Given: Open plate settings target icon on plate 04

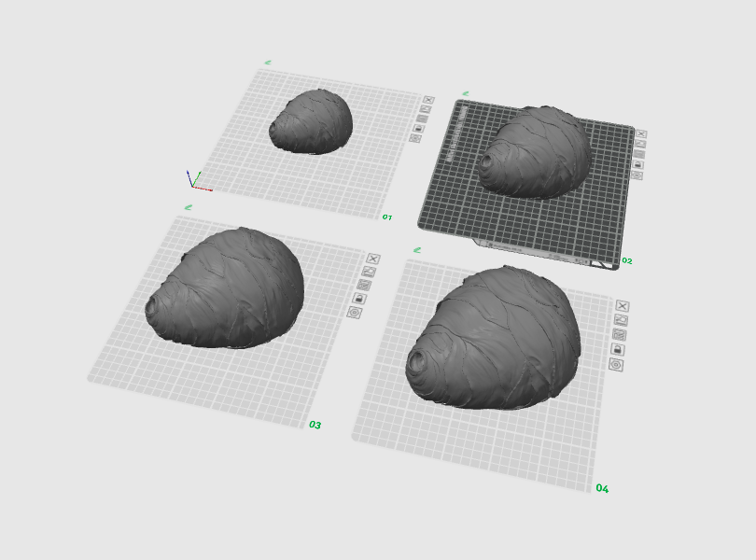Looking at the screenshot, I should (616, 365).
